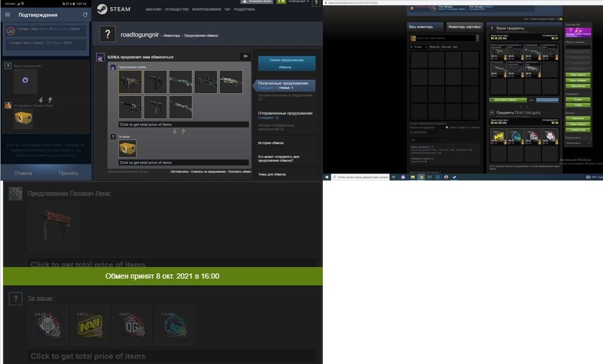603x364 pixels.
Task: Open the hamburger menu in mobile confirmations
Action: [8, 15]
